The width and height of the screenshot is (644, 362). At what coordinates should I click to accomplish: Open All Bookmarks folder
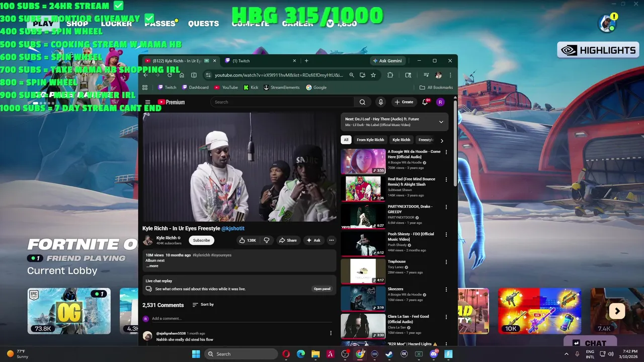click(436, 87)
